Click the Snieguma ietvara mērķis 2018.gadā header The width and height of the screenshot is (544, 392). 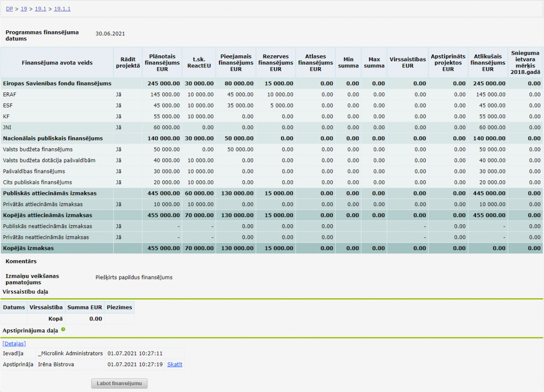pyautogui.click(x=525, y=63)
